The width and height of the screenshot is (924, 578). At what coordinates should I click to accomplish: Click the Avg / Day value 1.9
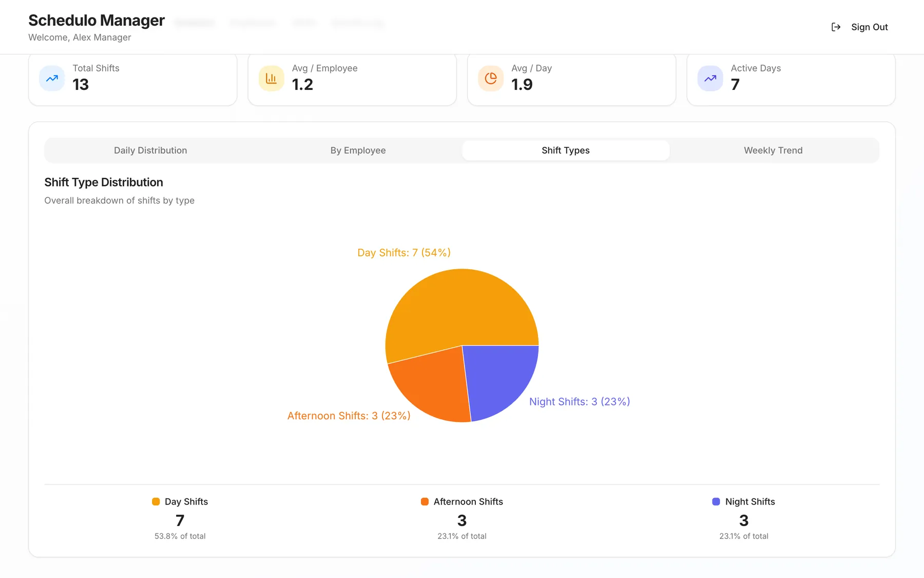[x=522, y=84]
